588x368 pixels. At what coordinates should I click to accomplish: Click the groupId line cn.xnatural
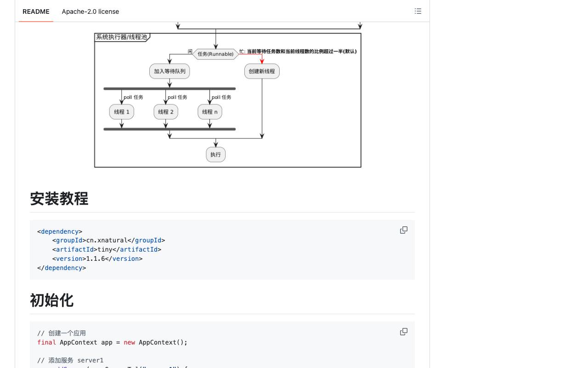(x=108, y=240)
